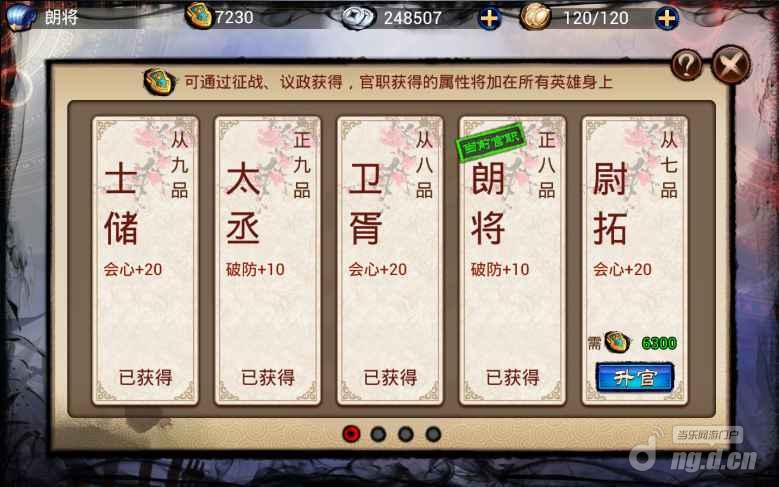Screen dimensions: 779x487
Task: Jump to the fourth page dot
Action: pos(433,434)
